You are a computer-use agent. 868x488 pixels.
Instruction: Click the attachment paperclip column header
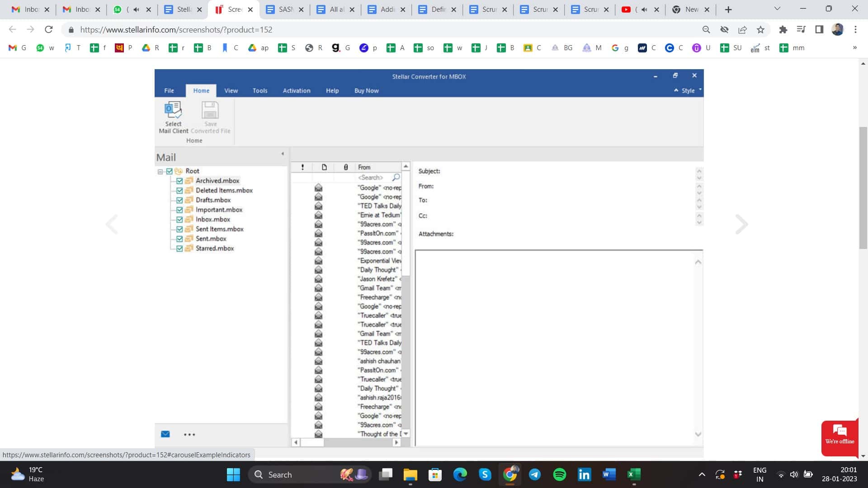coord(346,167)
